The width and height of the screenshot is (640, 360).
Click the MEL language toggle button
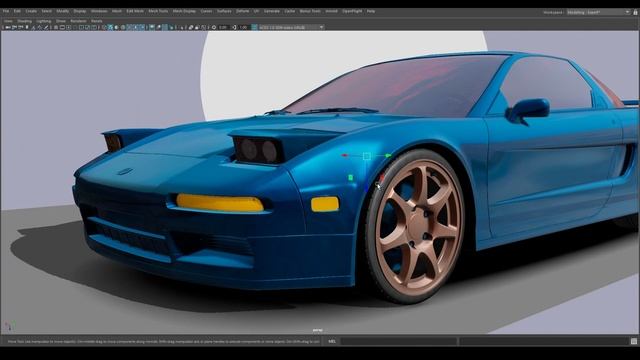pyautogui.click(x=332, y=341)
